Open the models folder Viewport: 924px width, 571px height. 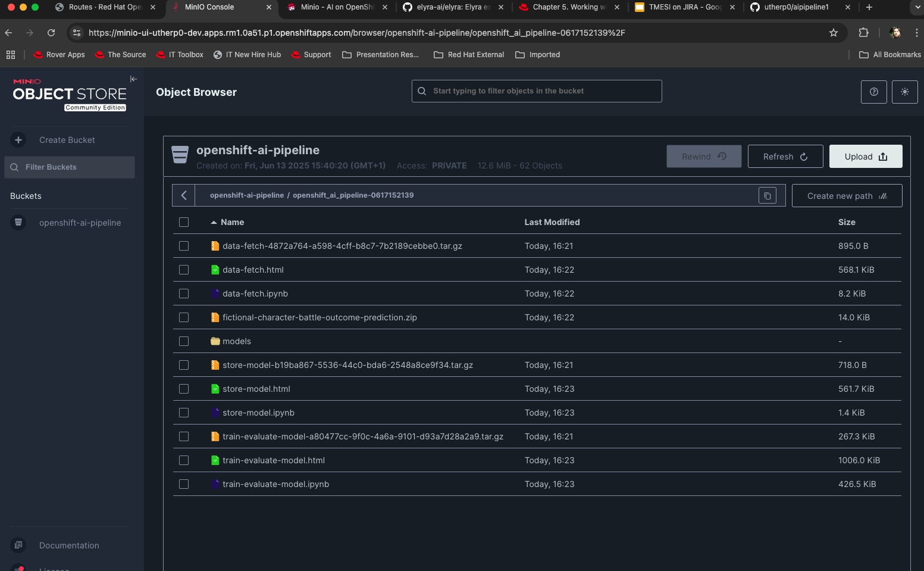pos(236,341)
